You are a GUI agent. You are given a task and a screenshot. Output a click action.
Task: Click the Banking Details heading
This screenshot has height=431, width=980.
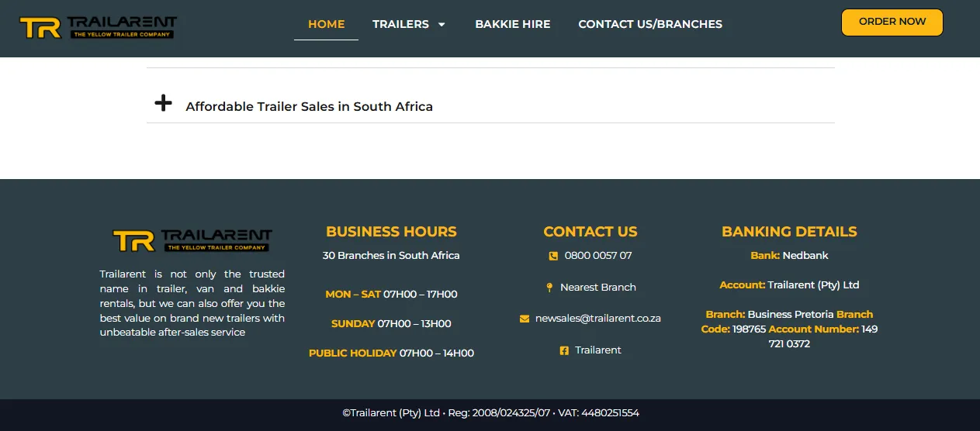789,232
